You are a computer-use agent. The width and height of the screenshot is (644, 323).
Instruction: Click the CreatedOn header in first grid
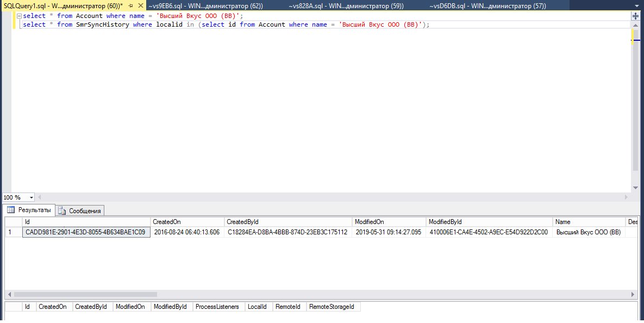click(187, 221)
